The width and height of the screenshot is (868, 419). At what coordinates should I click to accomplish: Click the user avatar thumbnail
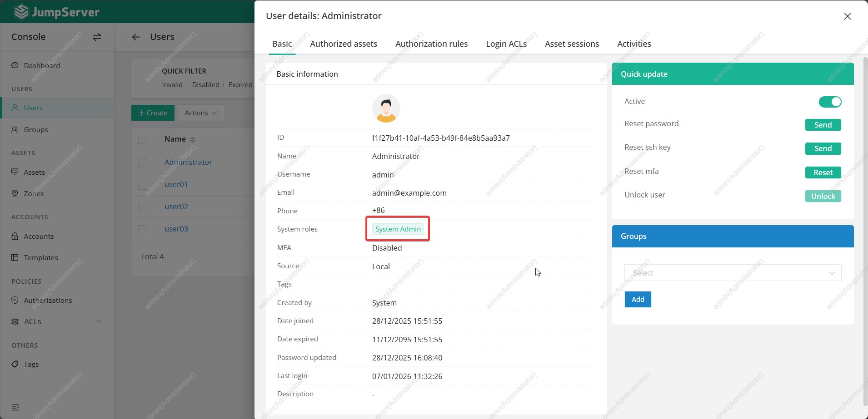pyautogui.click(x=386, y=108)
